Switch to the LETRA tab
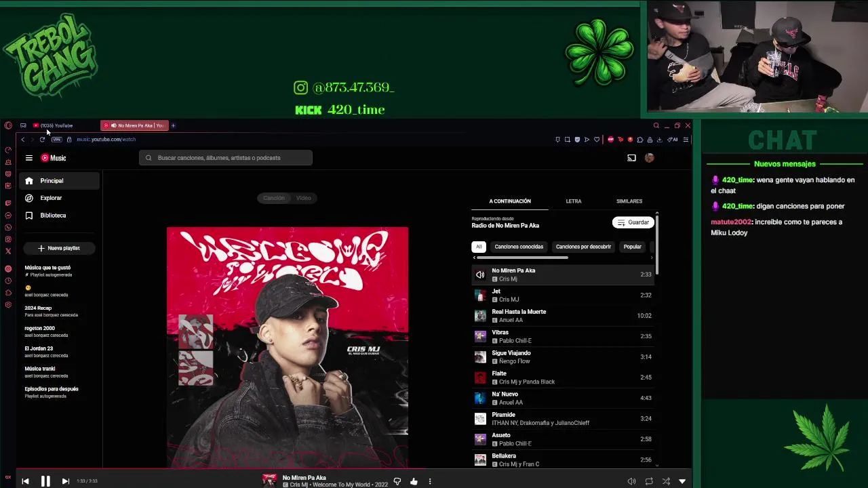The image size is (868, 488). [x=574, y=201]
